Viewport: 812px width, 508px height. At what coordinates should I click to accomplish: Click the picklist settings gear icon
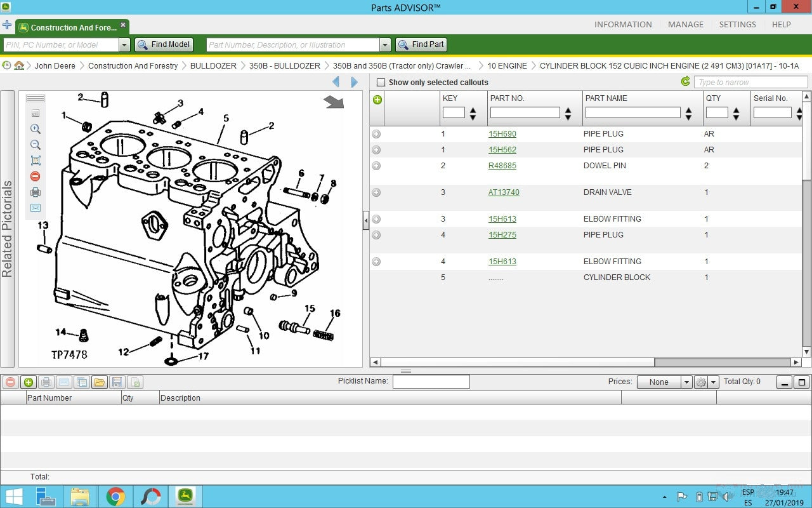(701, 382)
